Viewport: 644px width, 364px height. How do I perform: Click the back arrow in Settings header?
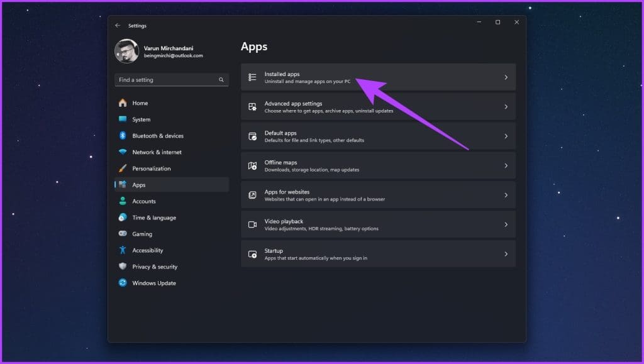tap(118, 26)
